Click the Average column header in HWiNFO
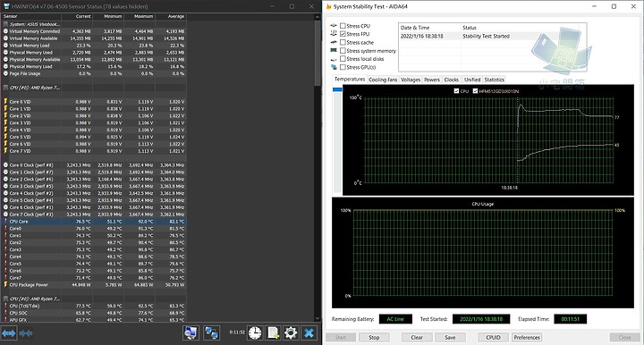This screenshot has height=345, width=644. (171, 16)
